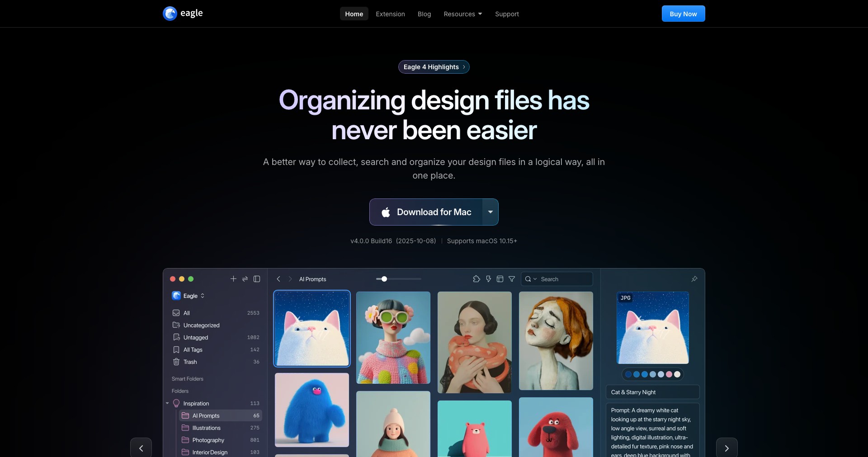Screen dimensions: 868x457
Task: Click the lightning quick action icon
Action: (x=488, y=279)
